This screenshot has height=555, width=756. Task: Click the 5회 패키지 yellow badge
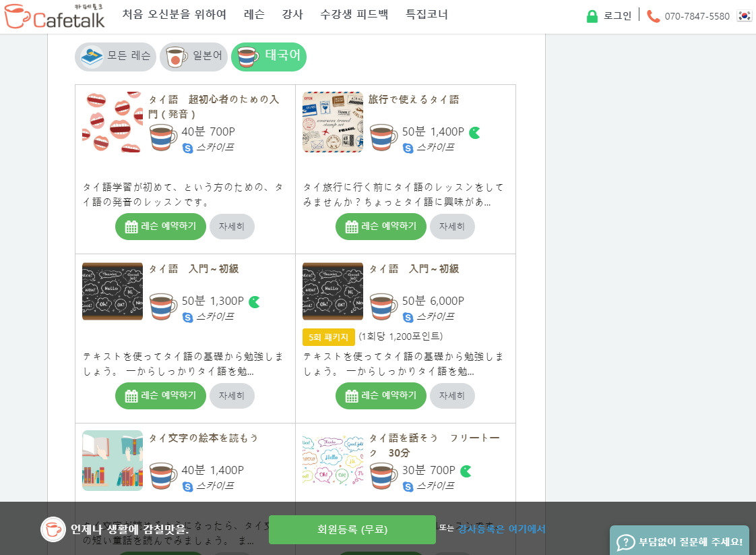pos(328,337)
